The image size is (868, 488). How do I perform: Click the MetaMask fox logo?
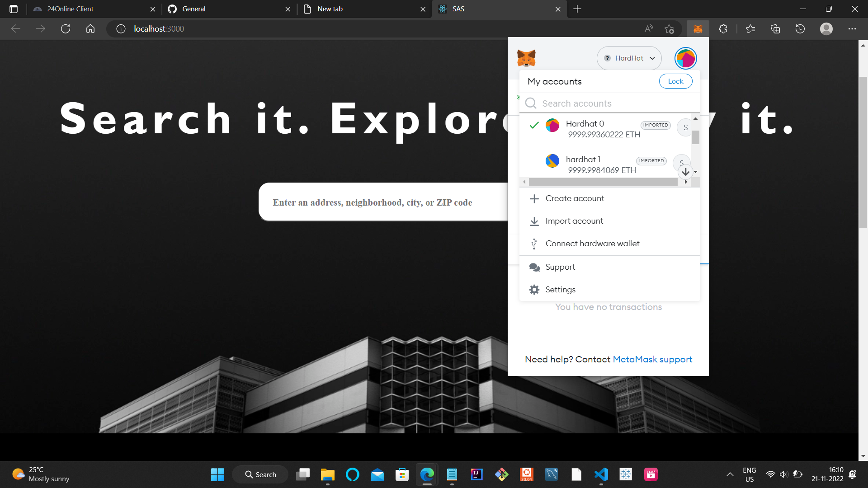(526, 58)
